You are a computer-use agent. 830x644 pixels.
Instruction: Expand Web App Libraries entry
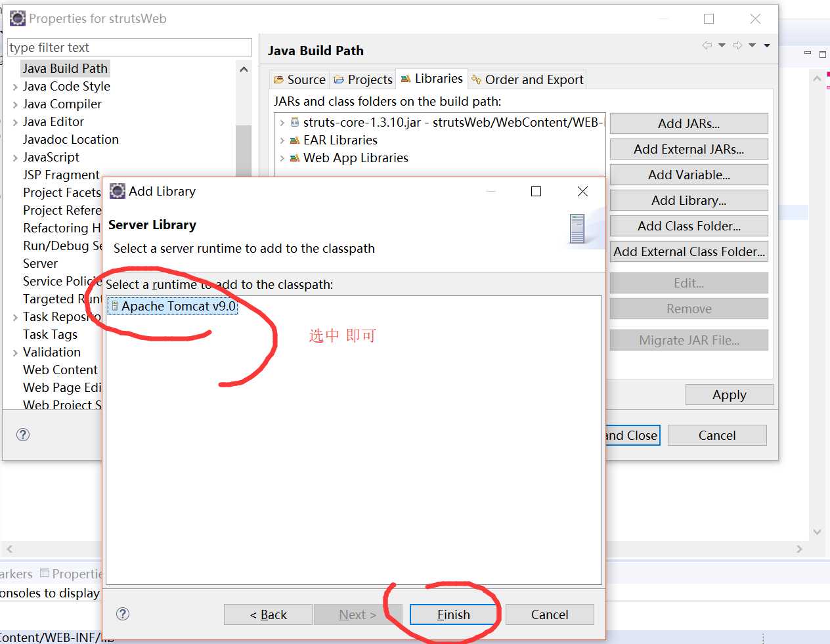coord(282,158)
